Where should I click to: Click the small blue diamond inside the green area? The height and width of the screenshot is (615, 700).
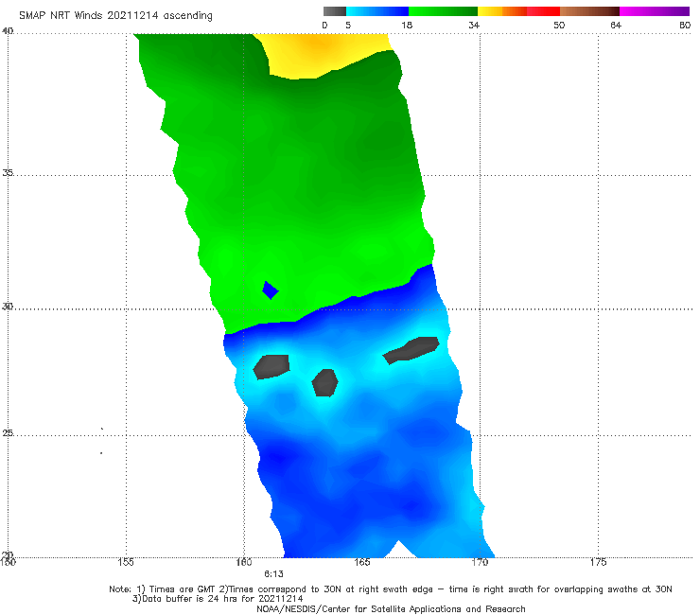271,290
